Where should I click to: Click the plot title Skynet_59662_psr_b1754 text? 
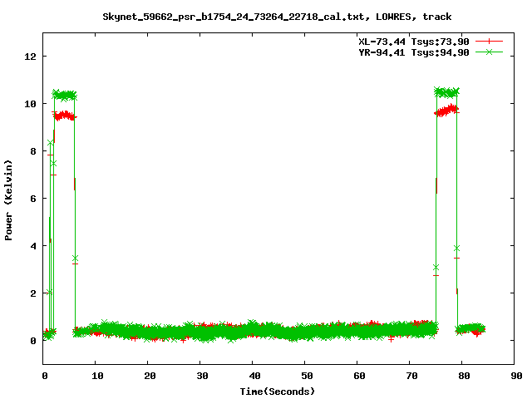tap(277, 17)
